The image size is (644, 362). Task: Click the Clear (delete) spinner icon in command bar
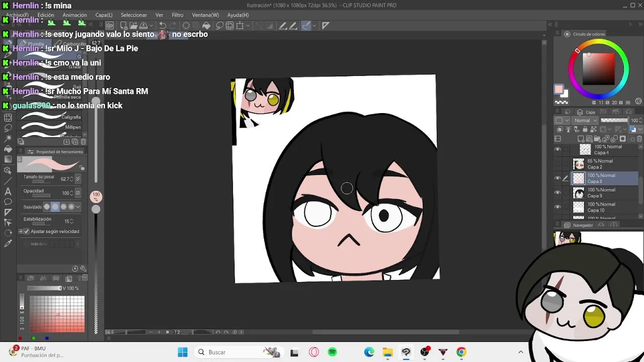tap(186, 26)
